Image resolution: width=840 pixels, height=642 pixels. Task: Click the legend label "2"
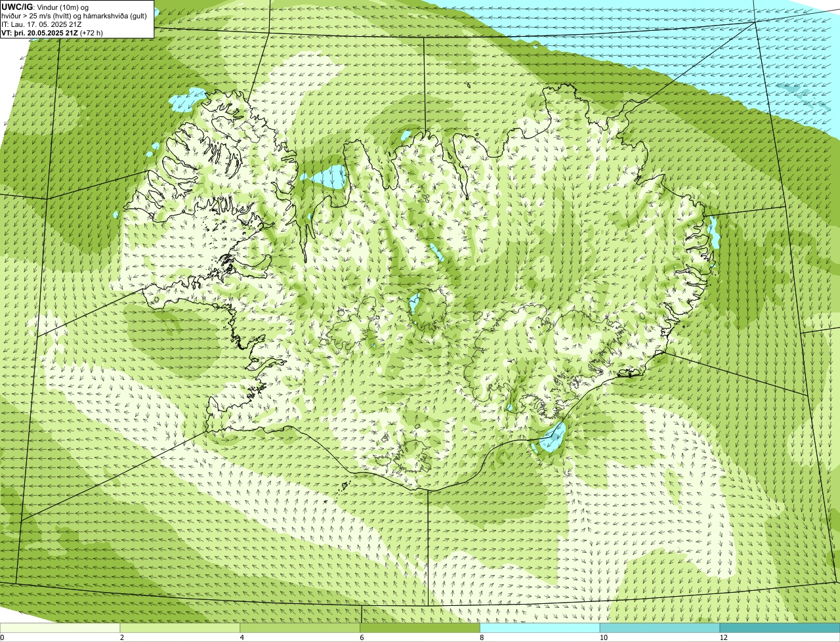click(122, 637)
